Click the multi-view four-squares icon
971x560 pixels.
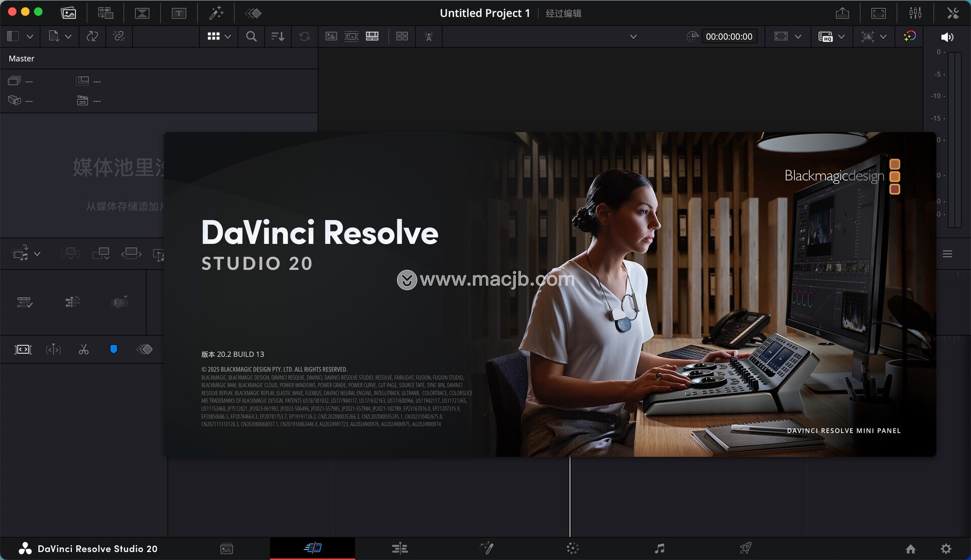point(402,36)
